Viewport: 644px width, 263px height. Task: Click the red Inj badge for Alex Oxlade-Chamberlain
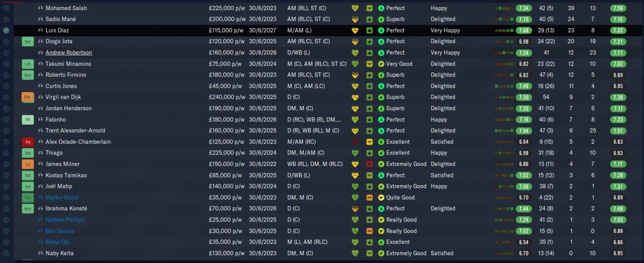pyautogui.click(x=28, y=142)
